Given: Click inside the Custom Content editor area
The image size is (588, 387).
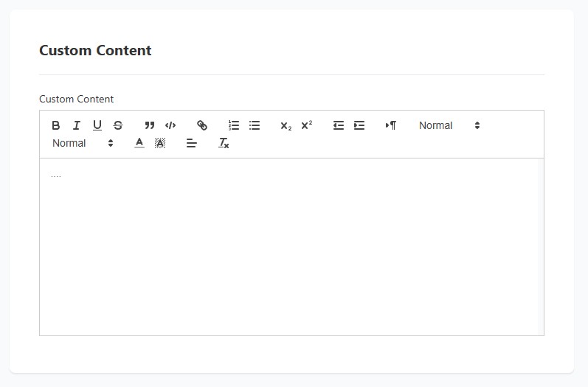Looking at the screenshot, I should click(x=288, y=247).
